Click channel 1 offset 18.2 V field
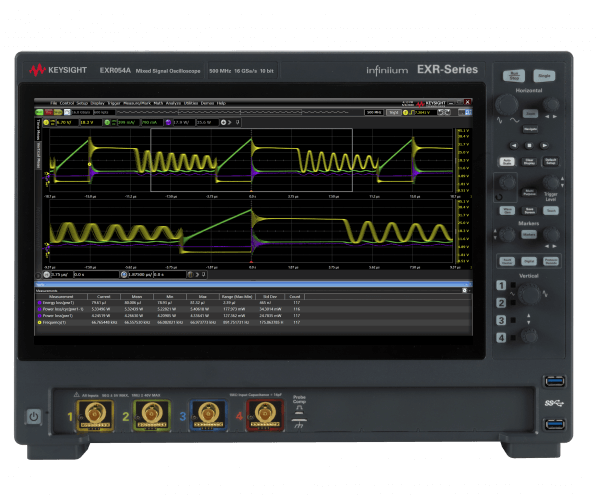Image resolution: width=600 pixels, height=500 pixels. click(90, 122)
